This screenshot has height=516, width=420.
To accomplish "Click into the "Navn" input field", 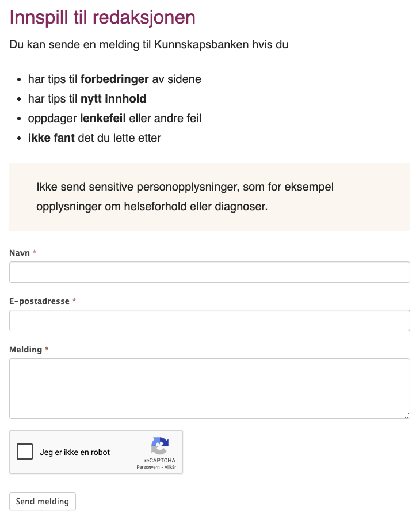I will point(209,272).
